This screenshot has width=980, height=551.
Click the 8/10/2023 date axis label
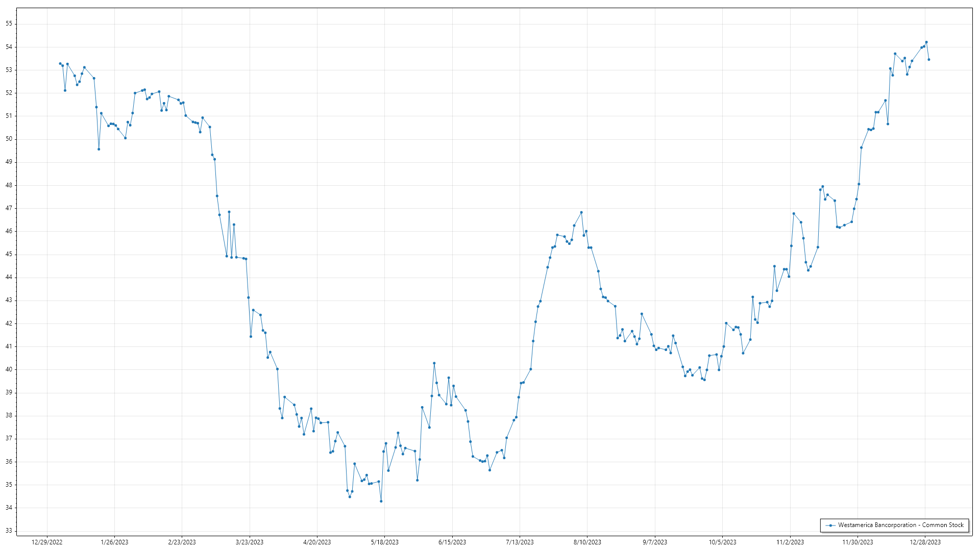click(587, 542)
